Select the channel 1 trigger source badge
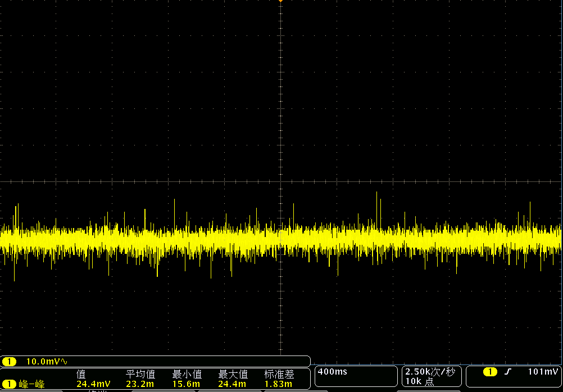The height and width of the screenshot is (392, 563). coord(490,372)
